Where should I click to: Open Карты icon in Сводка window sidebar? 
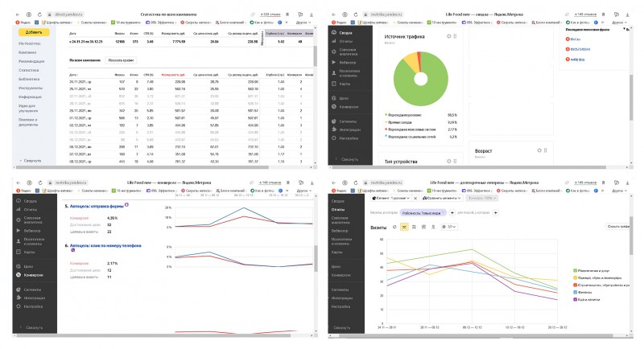click(x=334, y=84)
